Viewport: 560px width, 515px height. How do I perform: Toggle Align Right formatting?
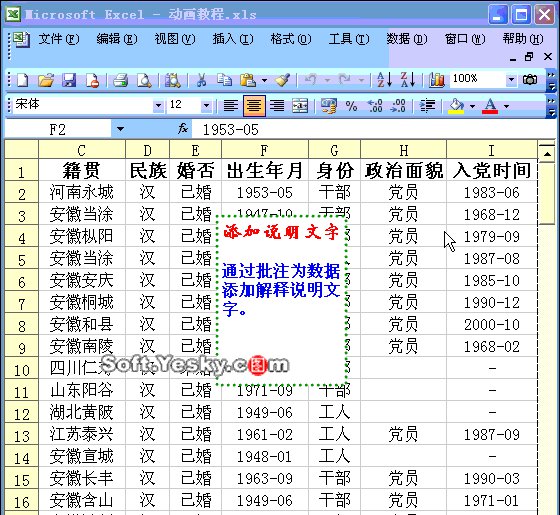[x=277, y=106]
